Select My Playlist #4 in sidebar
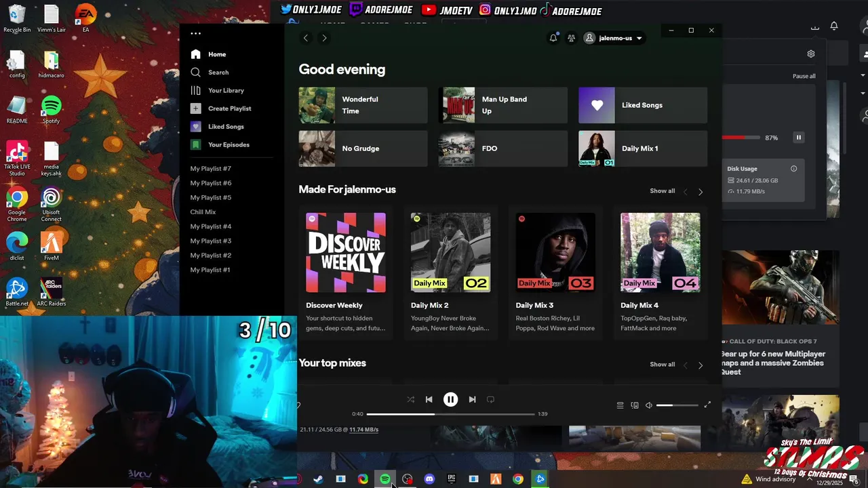Image resolution: width=868 pixels, height=488 pixels. point(210,226)
